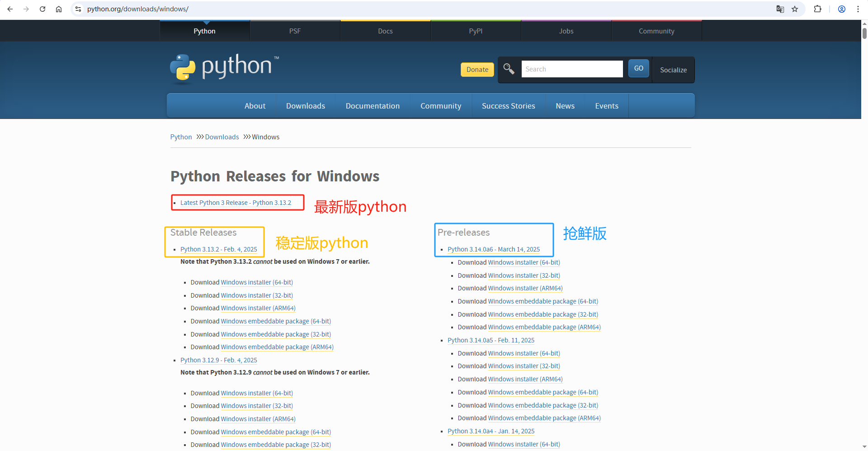Open the Downloads navigation menu
Screen dimensions: 868x451
point(306,106)
